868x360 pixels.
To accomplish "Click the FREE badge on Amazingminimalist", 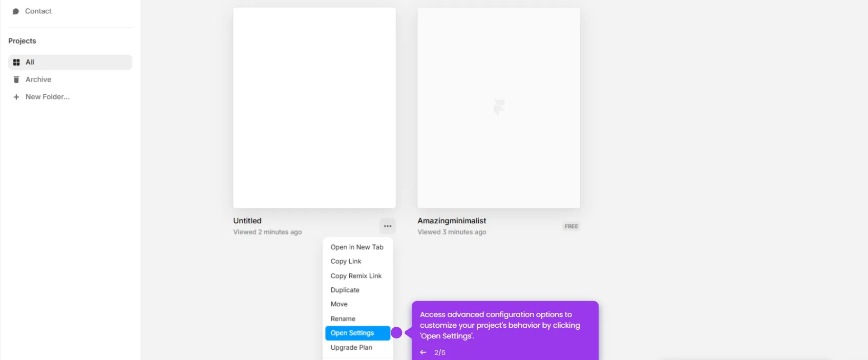I will [x=571, y=226].
